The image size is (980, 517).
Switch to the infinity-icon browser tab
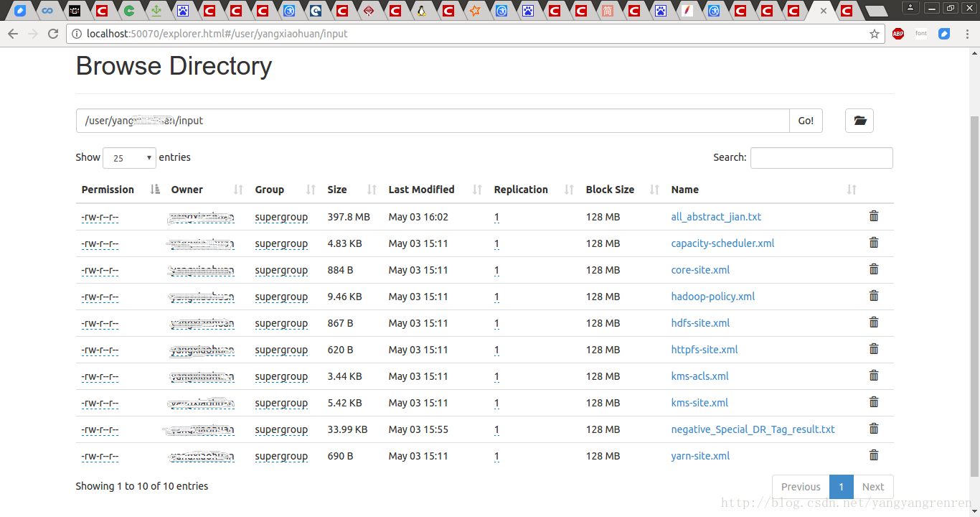pyautogui.click(x=48, y=11)
